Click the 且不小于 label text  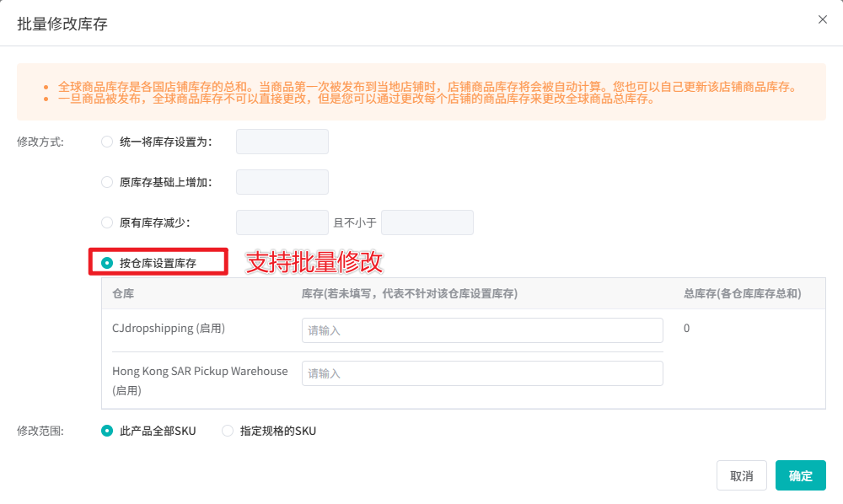pos(355,223)
